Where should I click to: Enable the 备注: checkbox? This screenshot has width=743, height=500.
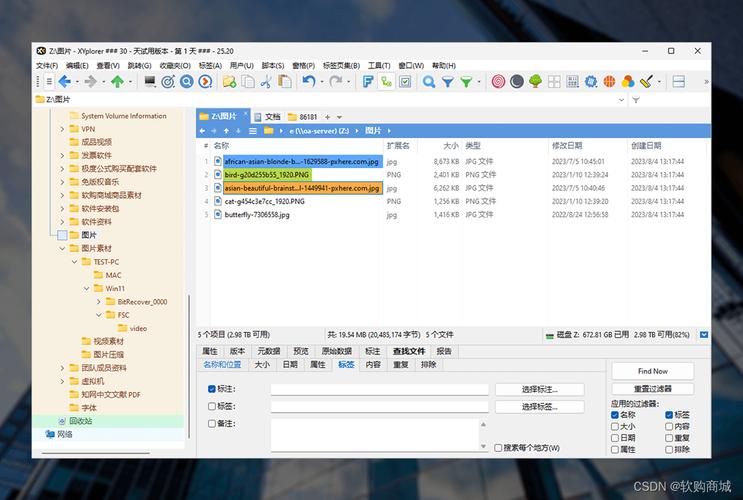[212, 424]
